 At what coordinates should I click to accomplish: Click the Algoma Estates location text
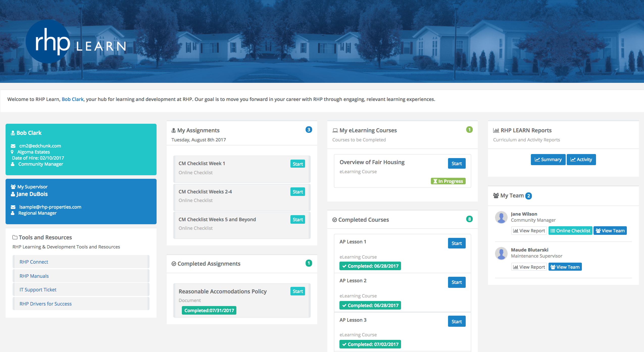point(33,152)
